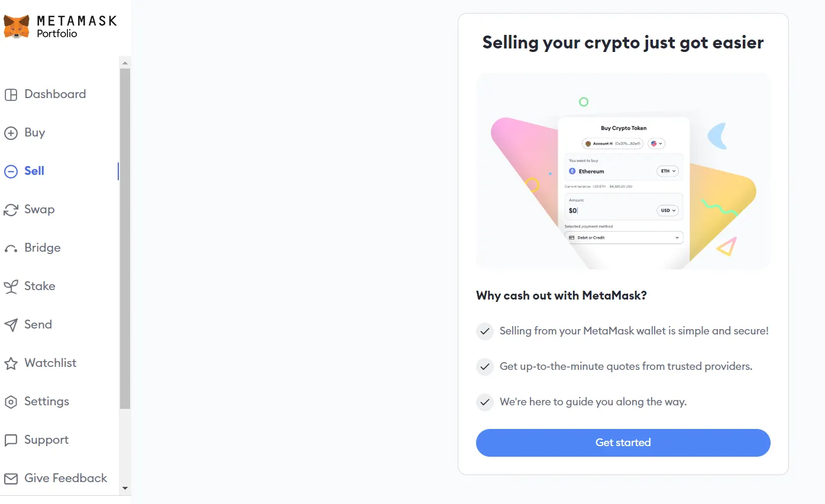Click checkmark beside simple and secure text
This screenshot has width=825, height=504.
[x=485, y=331]
